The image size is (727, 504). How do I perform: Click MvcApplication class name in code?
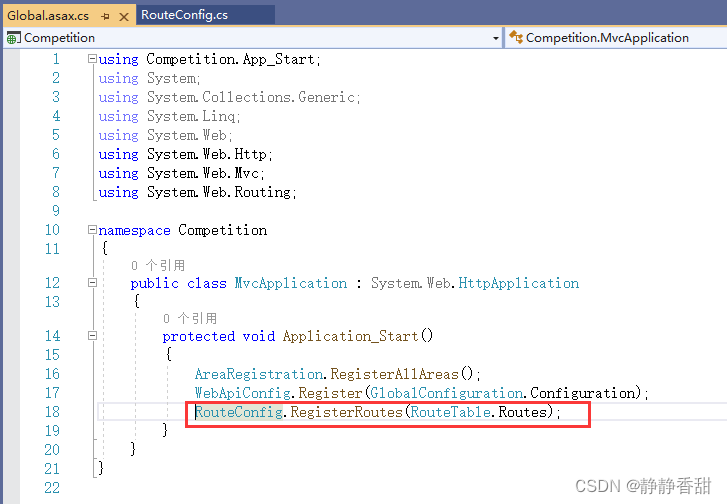[291, 283]
